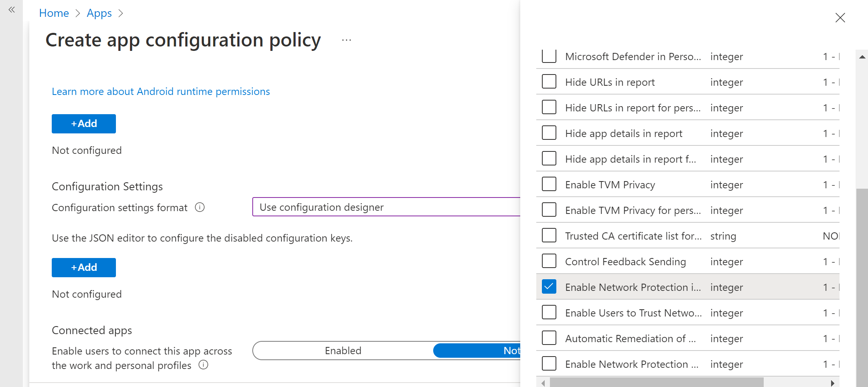Select 'Enable TVM Privacy' row text
Viewport: 868px width, 387px height.
(x=610, y=185)
